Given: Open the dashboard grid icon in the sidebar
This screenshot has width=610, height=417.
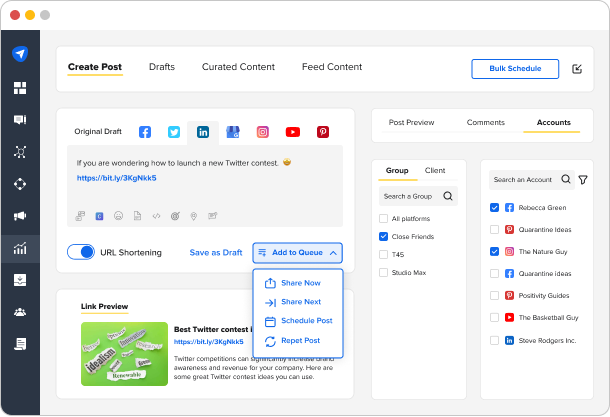Looking at the screenshot, I should [20, 88].
